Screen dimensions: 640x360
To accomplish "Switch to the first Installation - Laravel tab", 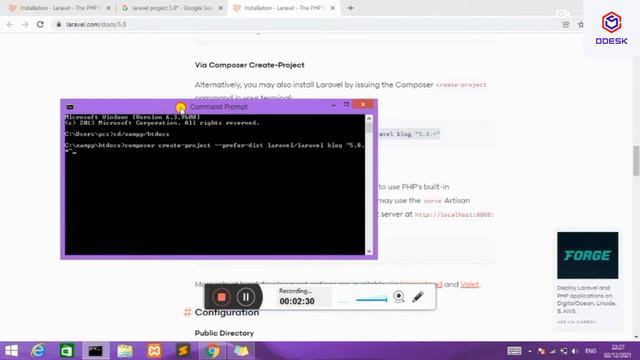I will point(59,8).
